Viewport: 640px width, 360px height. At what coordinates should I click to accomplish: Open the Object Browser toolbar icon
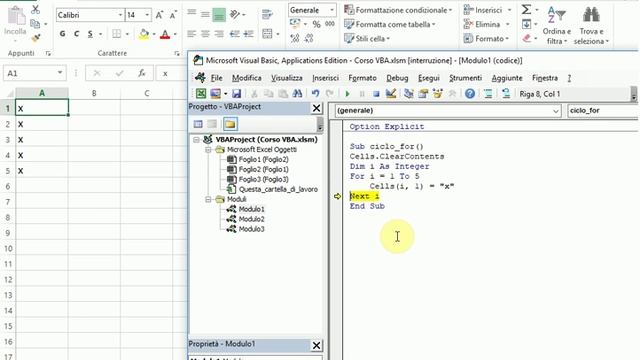point(438,94)
